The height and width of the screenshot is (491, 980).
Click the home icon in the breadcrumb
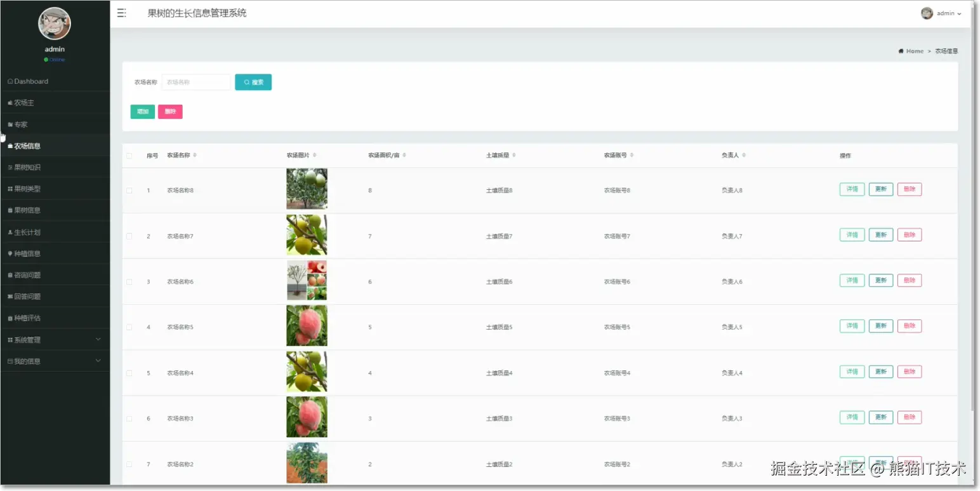click(x=901, y=51)
